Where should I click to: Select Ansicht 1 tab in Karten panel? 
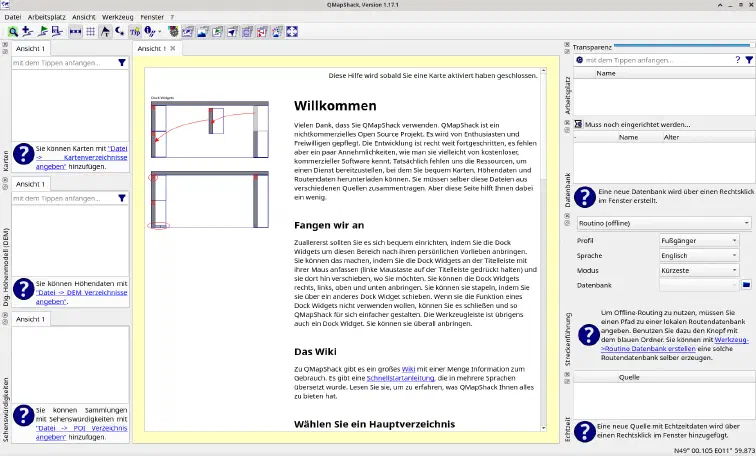(30, 49)
